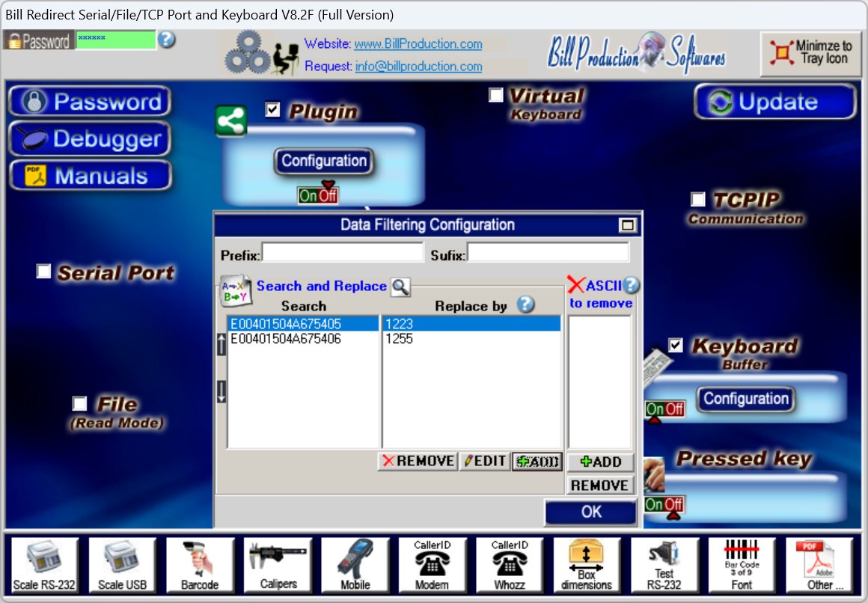This screenshot has width=868, height=603.
Task: Click the green share icon beside Plugin
Action: point(230,120)
